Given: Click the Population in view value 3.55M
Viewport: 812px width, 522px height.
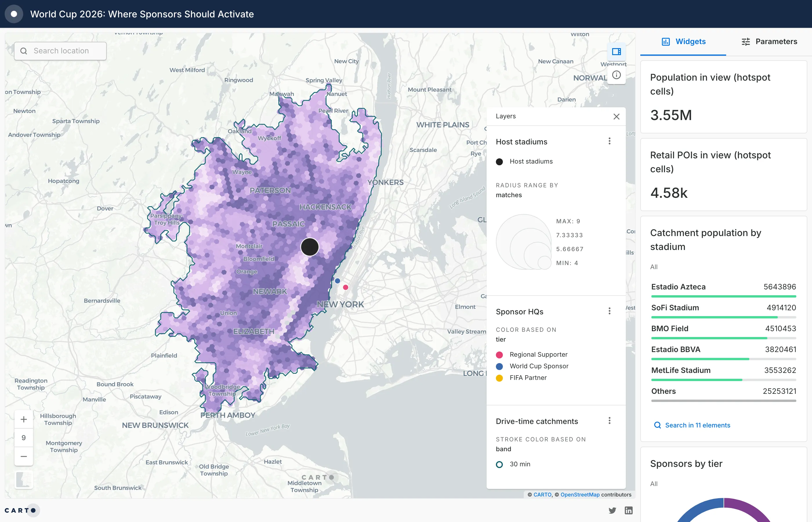Looking at the screenshot, I should point(671,115).
